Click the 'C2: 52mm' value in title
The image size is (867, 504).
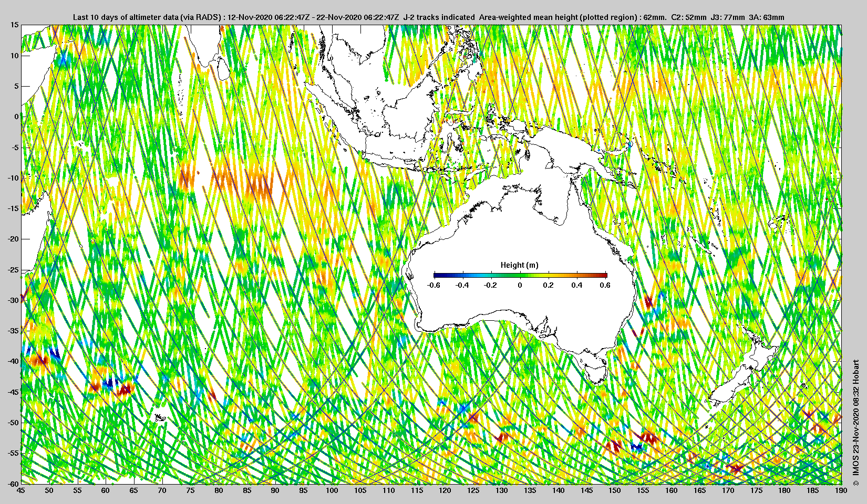[689, 17]
